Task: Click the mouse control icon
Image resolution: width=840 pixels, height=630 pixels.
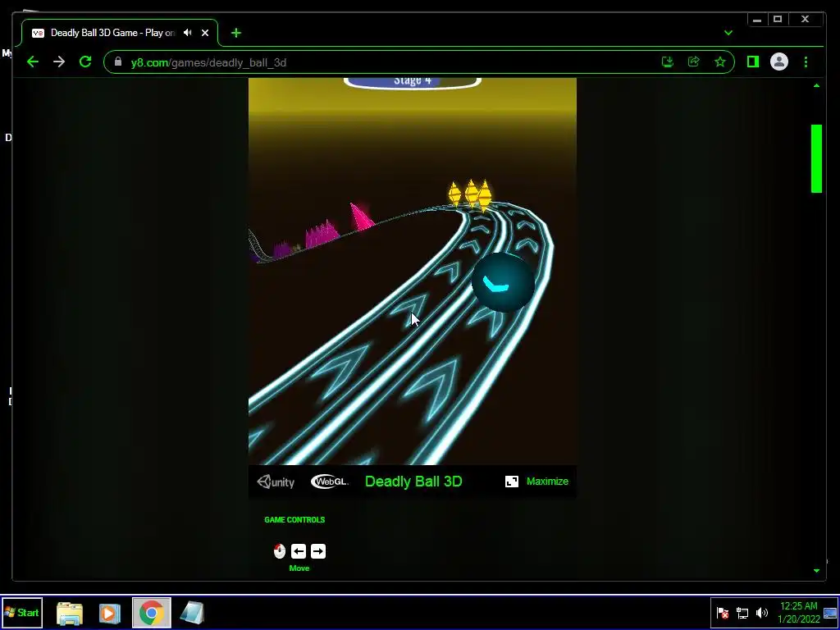Action: [280, 551]
